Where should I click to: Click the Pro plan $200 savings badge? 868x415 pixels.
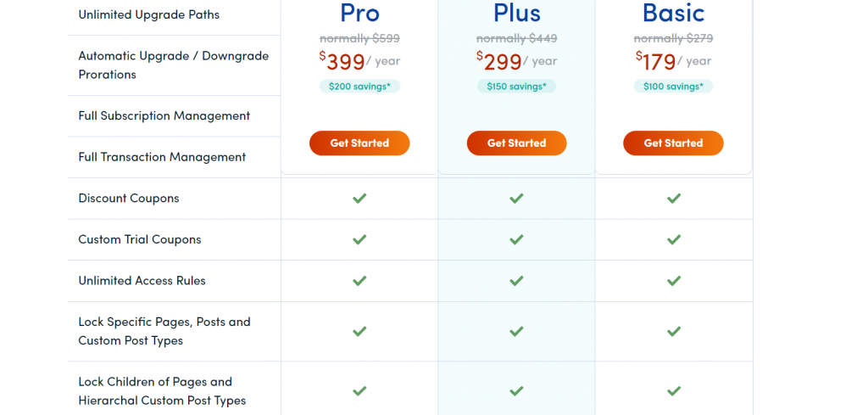[x=359, y=86]
